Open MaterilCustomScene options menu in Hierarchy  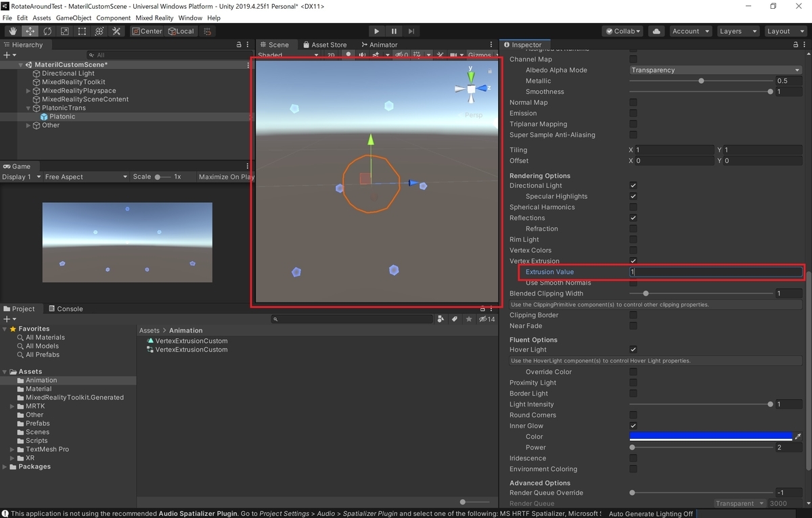248,65
